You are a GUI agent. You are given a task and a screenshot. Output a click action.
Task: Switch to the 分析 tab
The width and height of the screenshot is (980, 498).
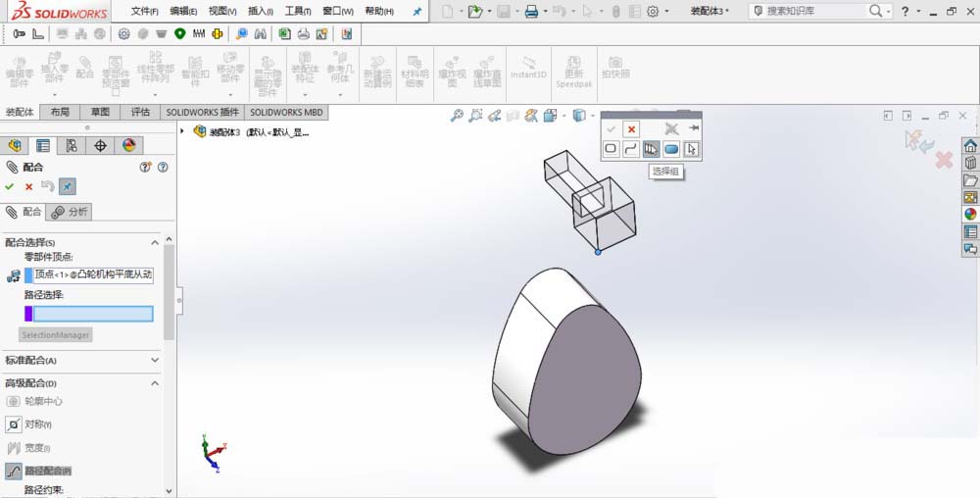[70, 212]
